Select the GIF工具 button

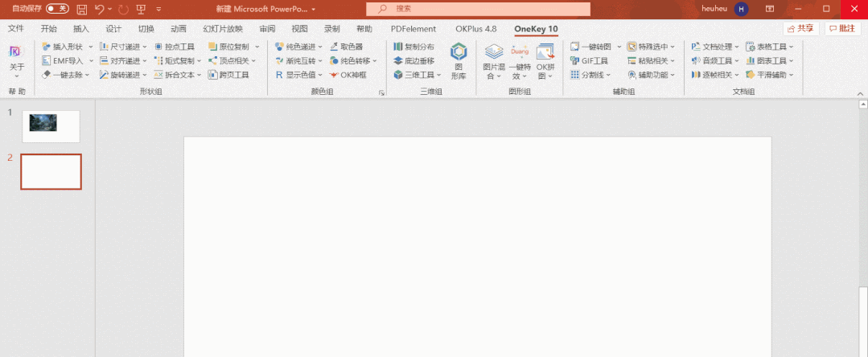coord(589,61)
